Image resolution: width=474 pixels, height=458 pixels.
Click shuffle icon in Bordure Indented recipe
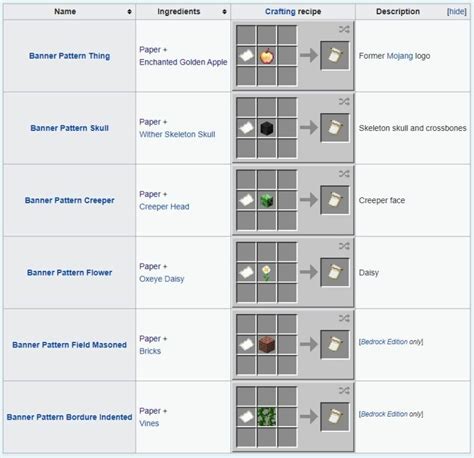[x=344, y=390]
